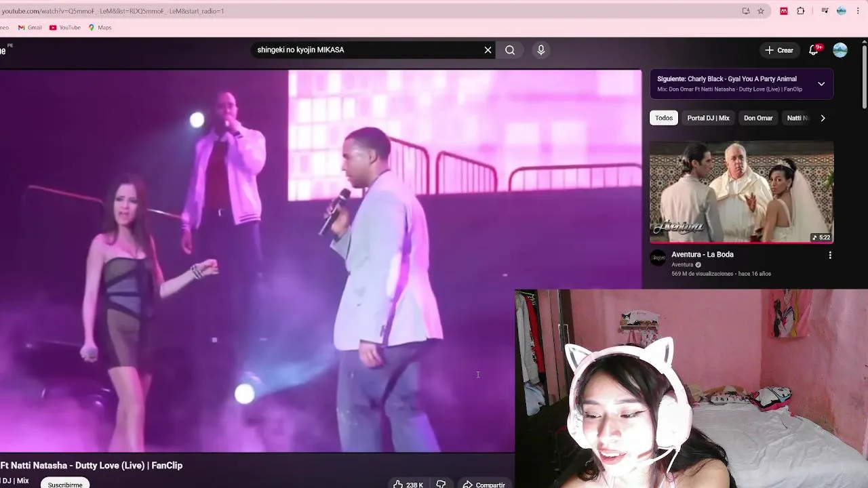The image size is (868, 488).
Task: Open the red extension icon in toolbar
Action: 784,11
